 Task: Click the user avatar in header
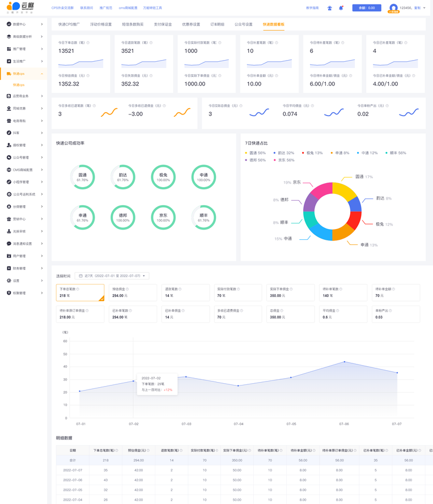[393, 8]
